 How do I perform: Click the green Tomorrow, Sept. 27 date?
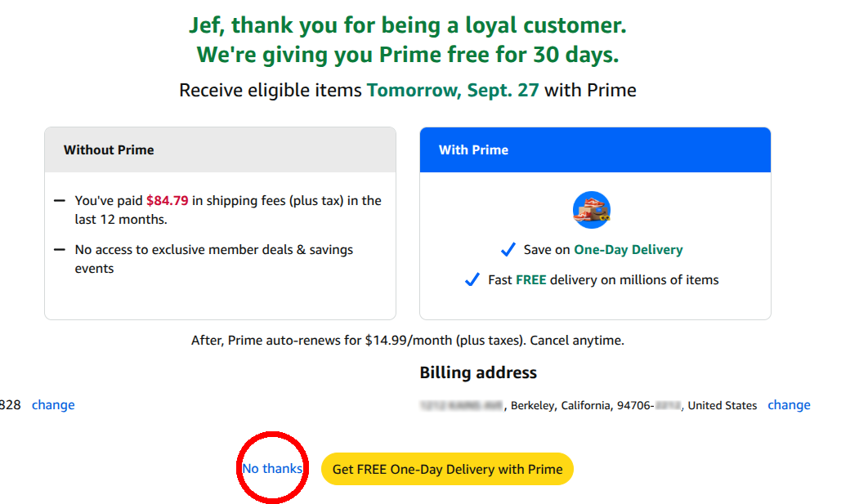(x=453, y=90)
